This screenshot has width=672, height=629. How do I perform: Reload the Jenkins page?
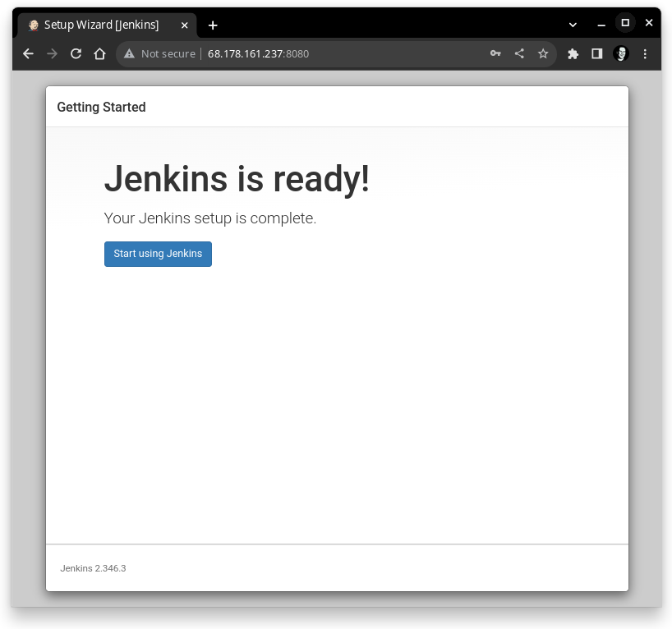[x=76, y=53]
